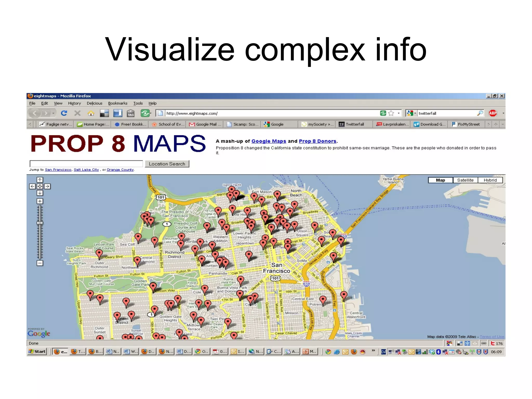Viewport: 532px width, 399px height.
Task: Reload the page with the blue refresh icon
Action: [64, 113]
